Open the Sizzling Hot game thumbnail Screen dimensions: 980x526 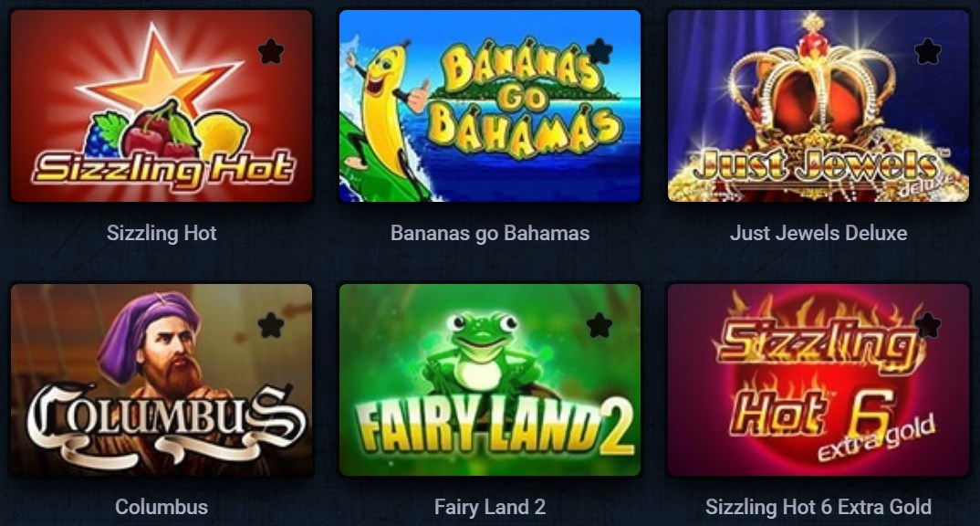[x=162, y=106]
